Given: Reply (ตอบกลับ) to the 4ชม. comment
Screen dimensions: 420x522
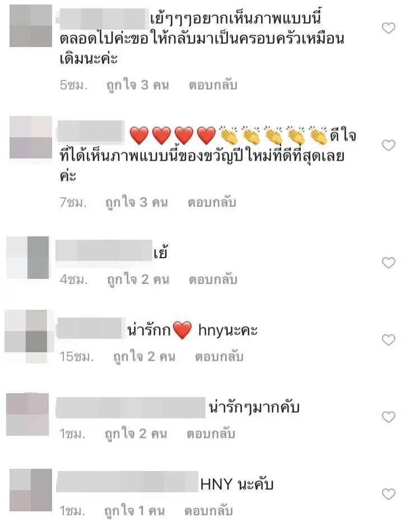Looking at the screenshot, I should coord(213,279).
